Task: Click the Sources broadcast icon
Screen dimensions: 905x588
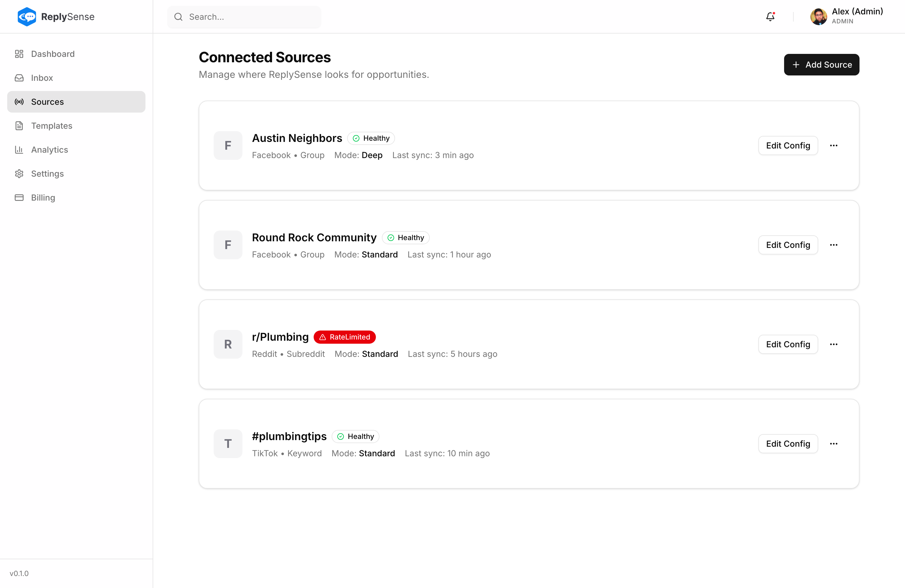Action: pos(19,101)
